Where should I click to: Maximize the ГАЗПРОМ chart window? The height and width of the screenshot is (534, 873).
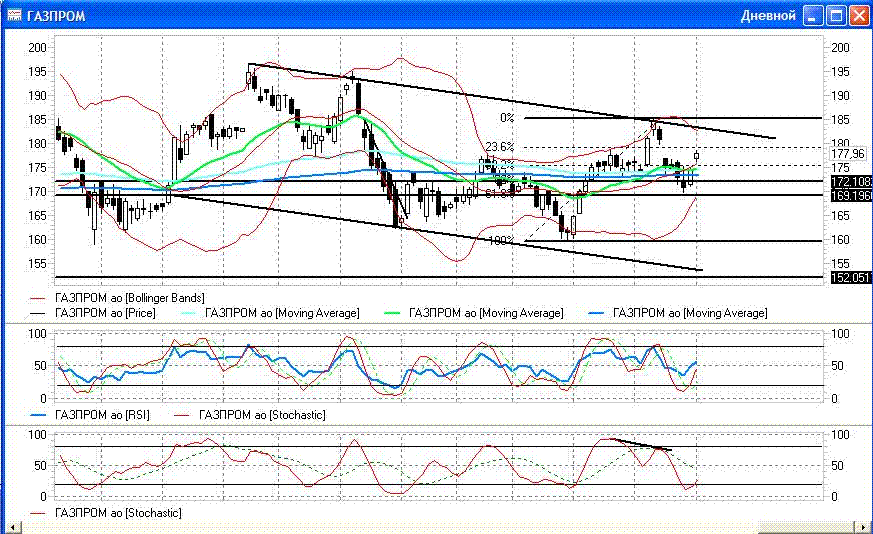coord(836,16)
